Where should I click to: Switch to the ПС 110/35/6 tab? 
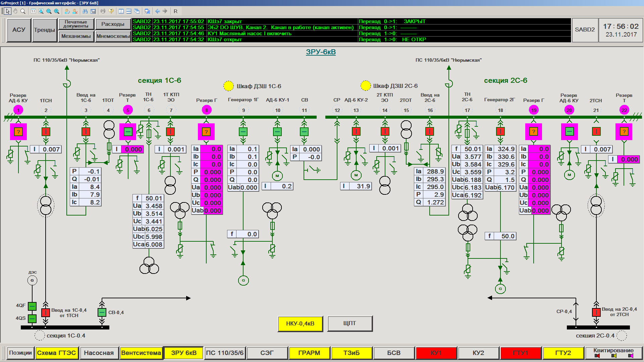(x=225, y=353)
